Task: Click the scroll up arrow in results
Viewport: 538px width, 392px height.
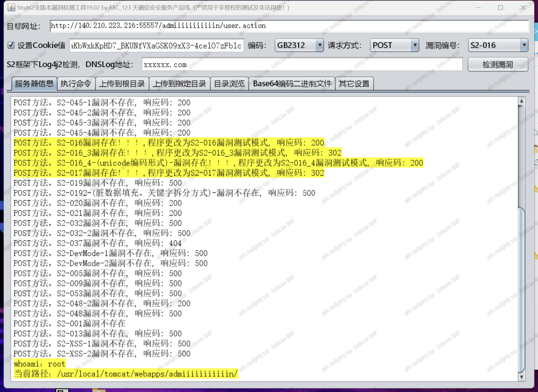Action: click(x=521, y=101)
